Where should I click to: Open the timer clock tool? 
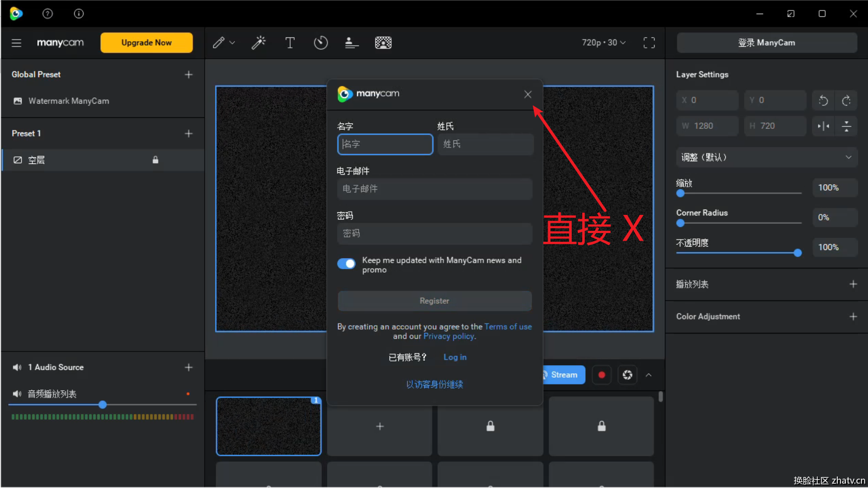click(320, 43)
